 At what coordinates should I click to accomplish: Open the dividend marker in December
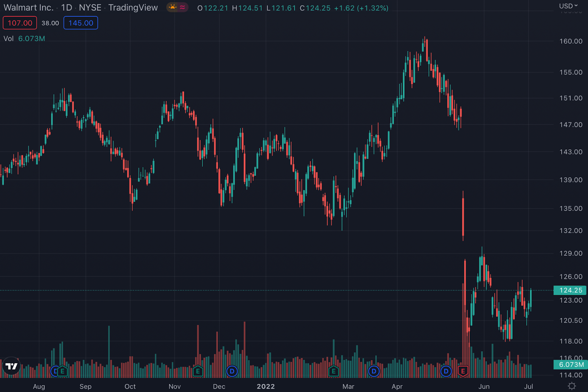click(232, 371)
